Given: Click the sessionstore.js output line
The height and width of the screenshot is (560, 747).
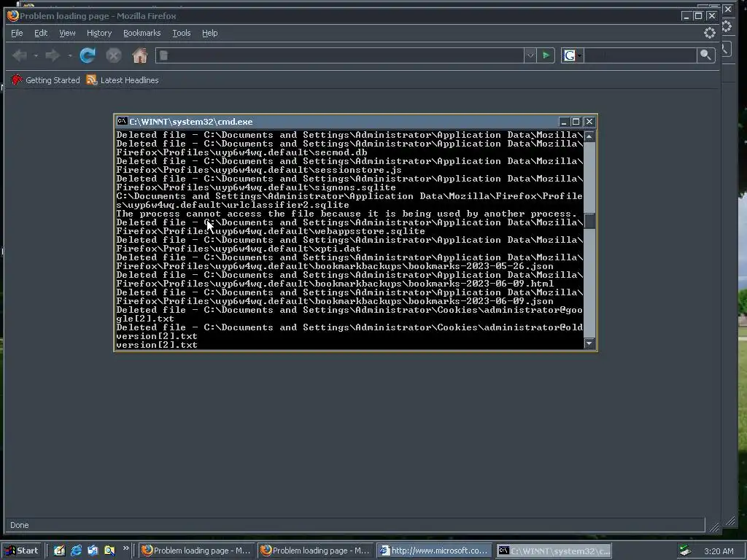Looking at the screenshot, I should 259,169.
